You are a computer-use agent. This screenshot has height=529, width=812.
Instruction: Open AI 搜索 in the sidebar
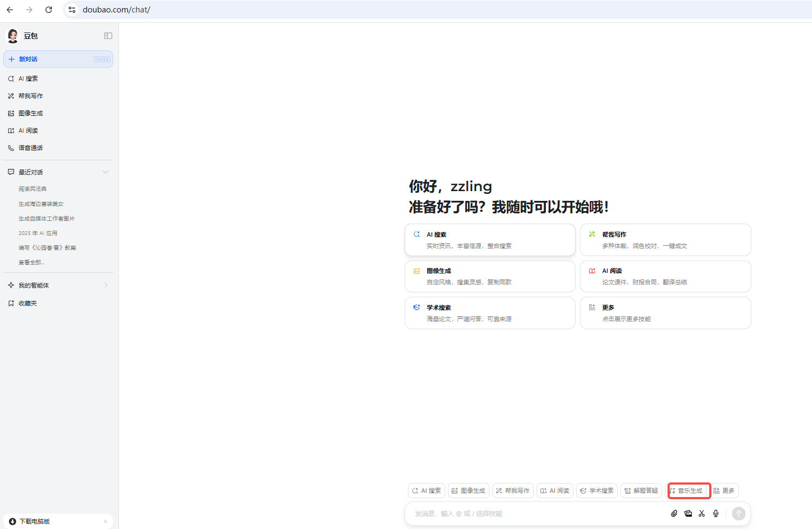pyautogui.click(x=58, y=79)
